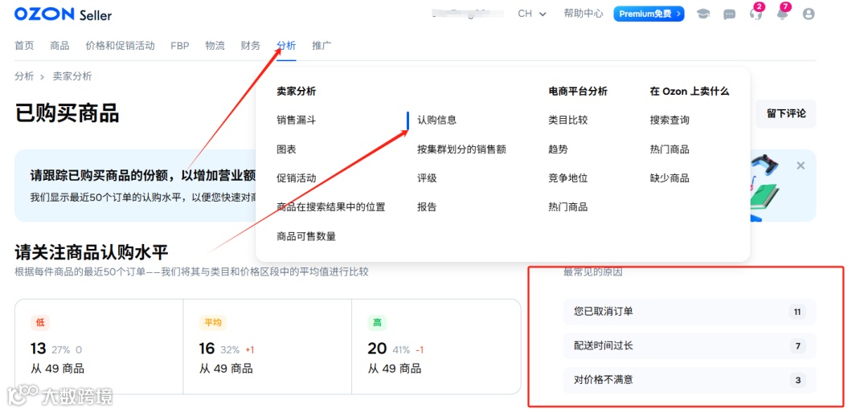Click the 对价格不满意 reason row
Image resolution: width=868 pixels, height=412 pixels.
pos(690,381)
